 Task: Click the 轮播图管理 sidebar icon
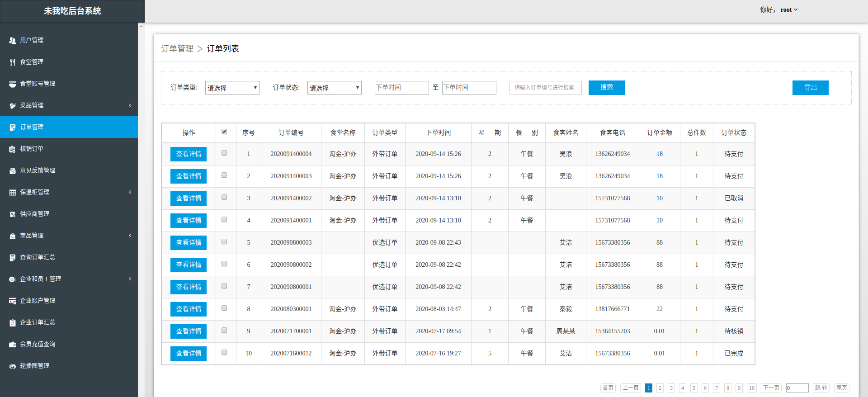13,366
